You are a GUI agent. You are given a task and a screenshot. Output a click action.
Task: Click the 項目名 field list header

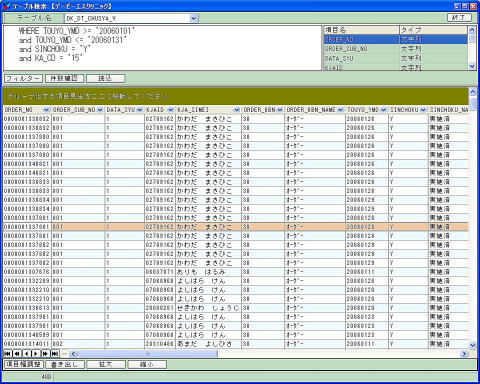click(x=361, y=30)
